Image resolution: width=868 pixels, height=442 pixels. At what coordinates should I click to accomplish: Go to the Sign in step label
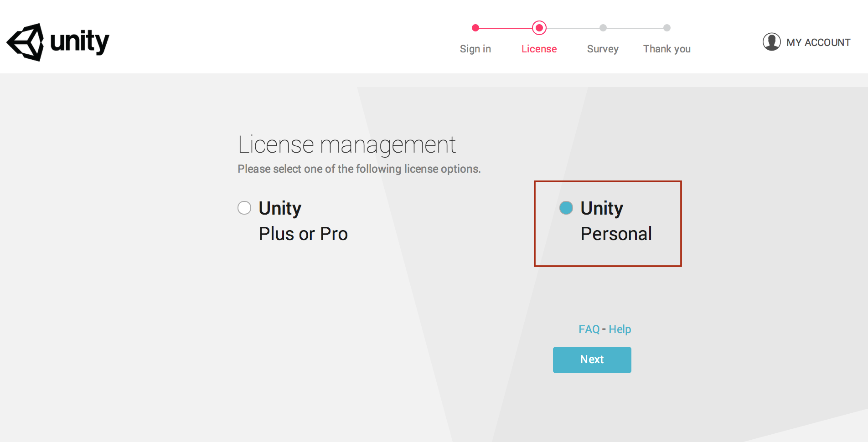[x=475, y=49]
